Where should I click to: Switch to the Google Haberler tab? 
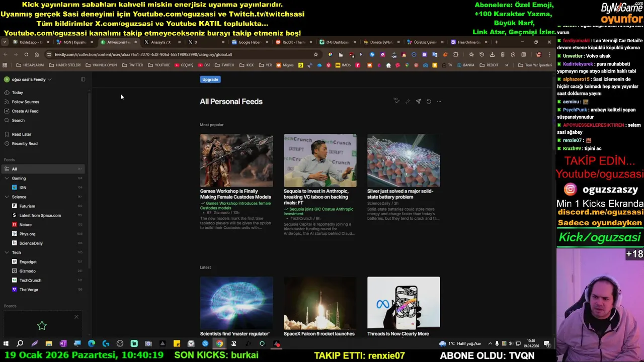click(x=250, y=42)
